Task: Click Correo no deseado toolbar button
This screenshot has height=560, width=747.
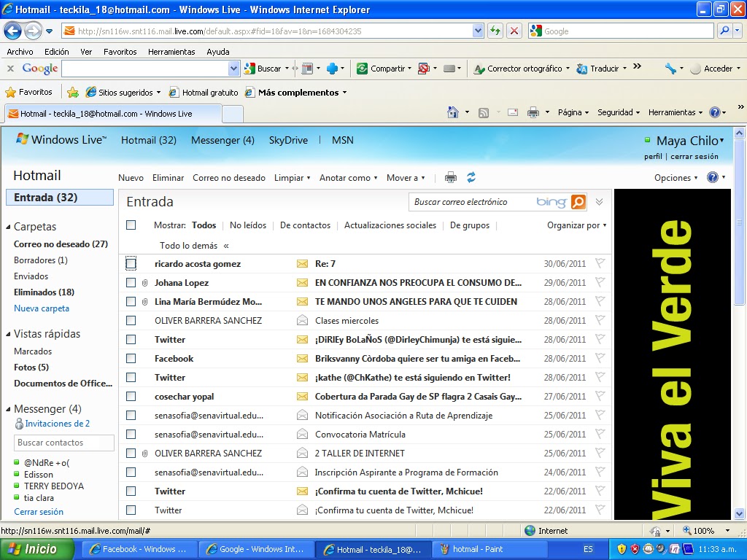Action: [228, 178]
